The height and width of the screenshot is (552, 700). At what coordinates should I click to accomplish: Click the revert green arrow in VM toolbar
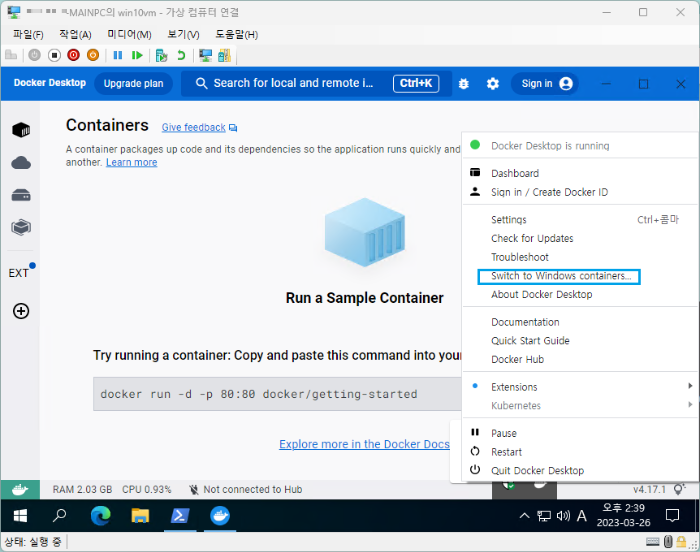pyautogui.click(x=181, y=55)
